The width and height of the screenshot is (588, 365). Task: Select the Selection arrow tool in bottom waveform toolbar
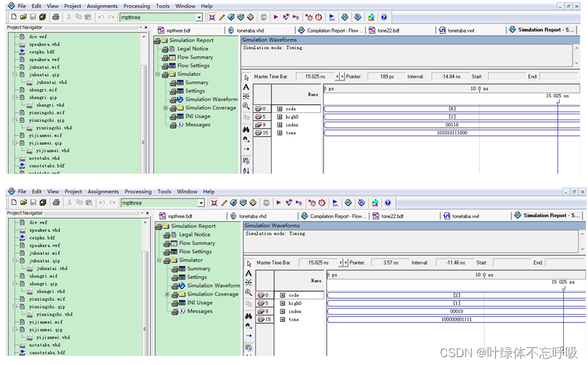coord(248,263)
